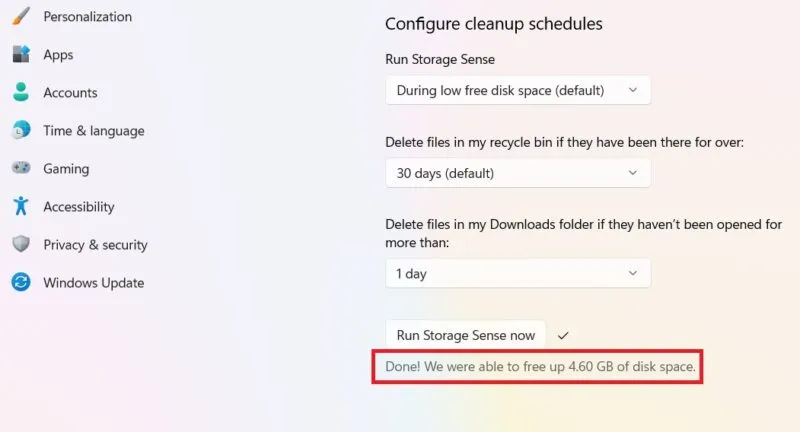Click the Personalization paintbrush icon
The image size is (800, 432).
21,17
